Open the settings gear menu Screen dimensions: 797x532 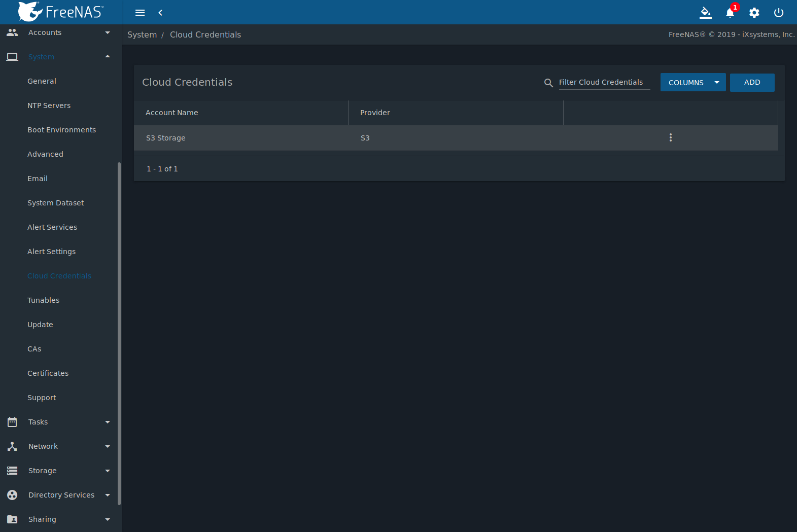coord(754,13)
